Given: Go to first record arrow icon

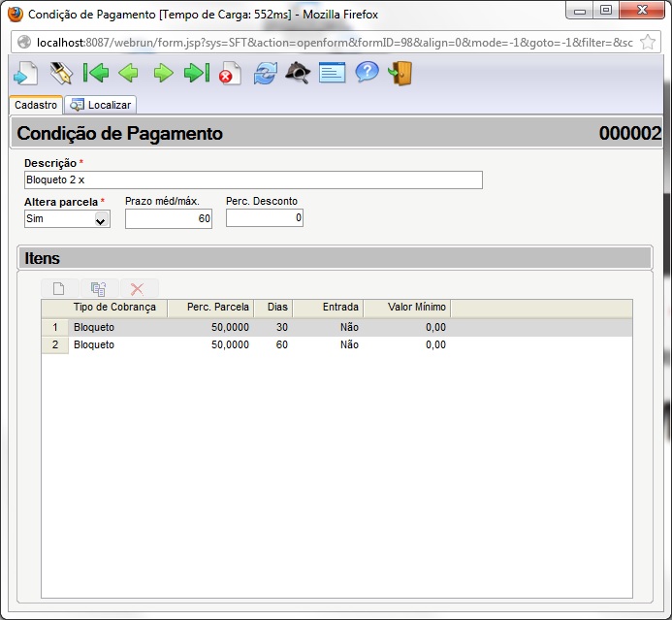Looking at the screenshot, I should click(x=96, y=73).
